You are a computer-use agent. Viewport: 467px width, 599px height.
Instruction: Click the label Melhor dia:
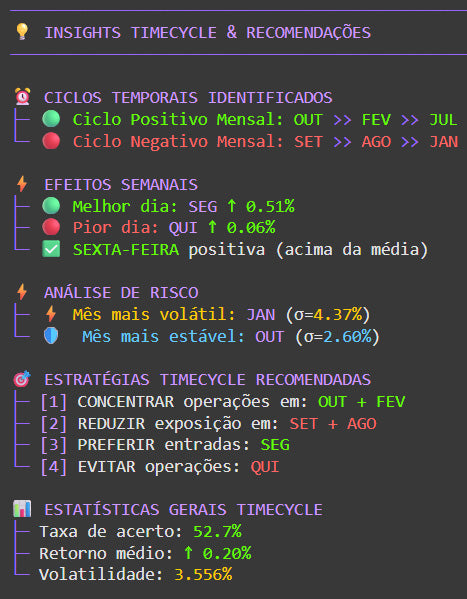click(x=125, y=207)
